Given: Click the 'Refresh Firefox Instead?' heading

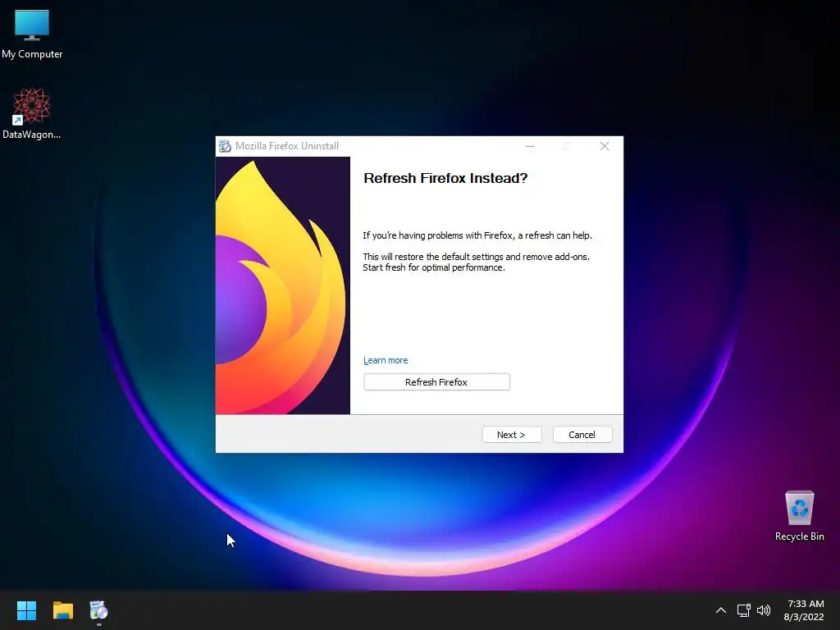Looking at the screenshot, I should pos(445,178).
